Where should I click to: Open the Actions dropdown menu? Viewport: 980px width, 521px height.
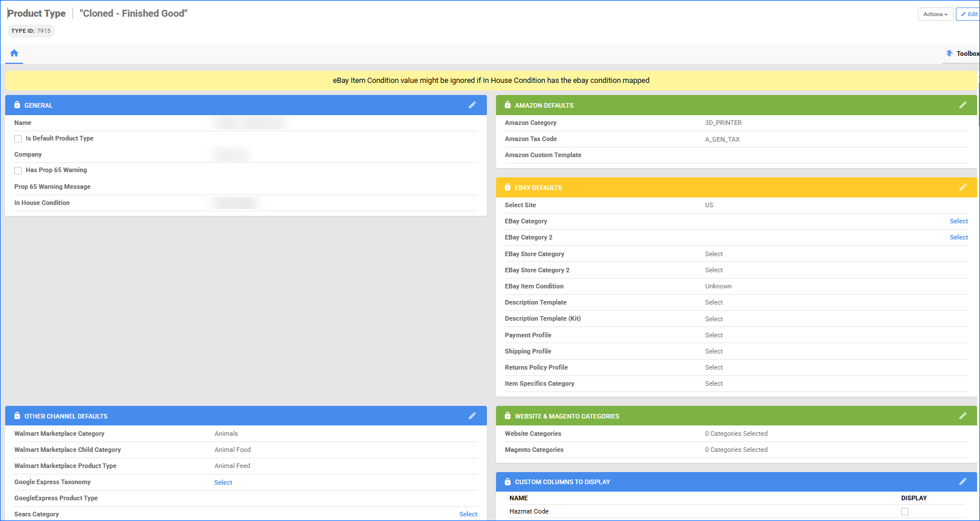pyautogui.click(x=935, y=14)
